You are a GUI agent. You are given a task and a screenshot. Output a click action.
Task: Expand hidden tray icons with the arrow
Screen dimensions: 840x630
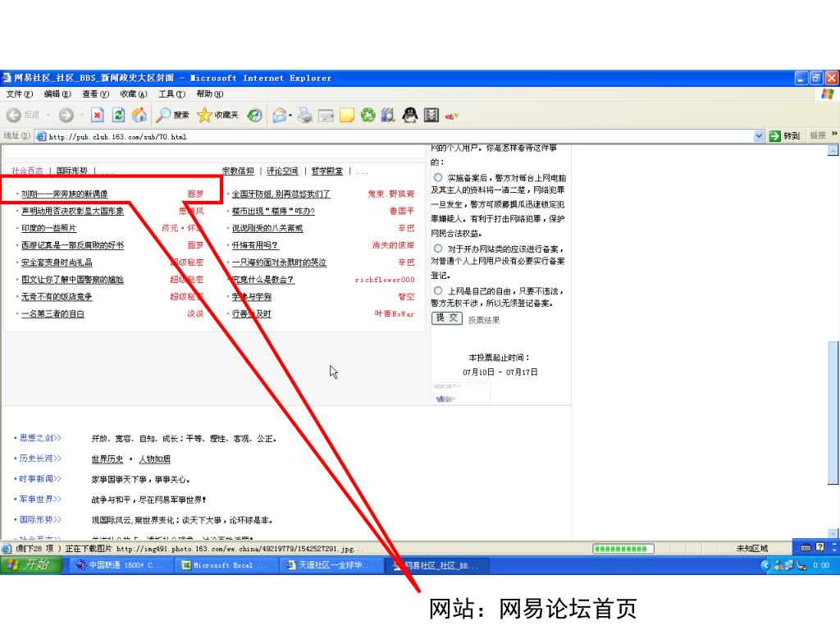pyautogui.click(x=765, y=564)
